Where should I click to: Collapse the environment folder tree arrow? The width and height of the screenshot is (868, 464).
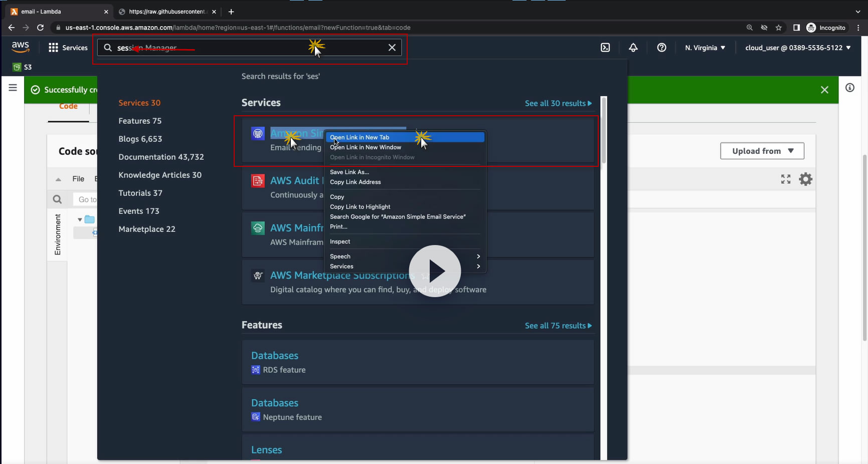click(80, 219)
